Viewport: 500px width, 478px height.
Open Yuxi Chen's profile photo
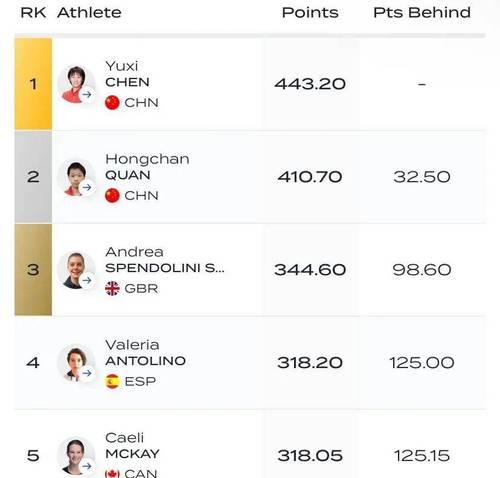76,84
